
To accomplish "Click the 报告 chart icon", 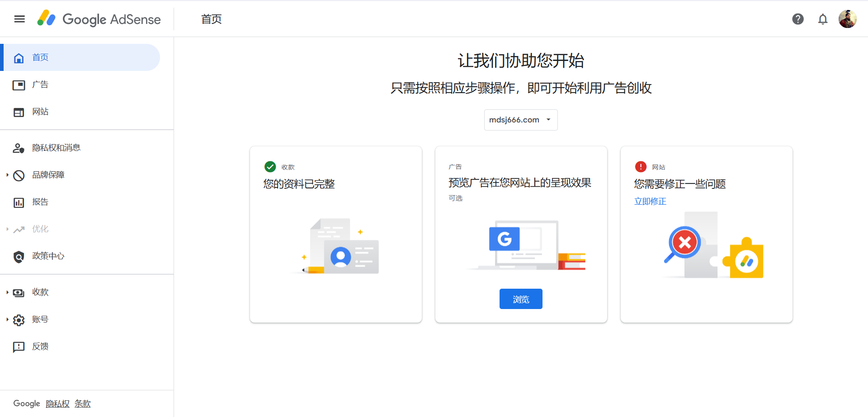I will 19,202.
